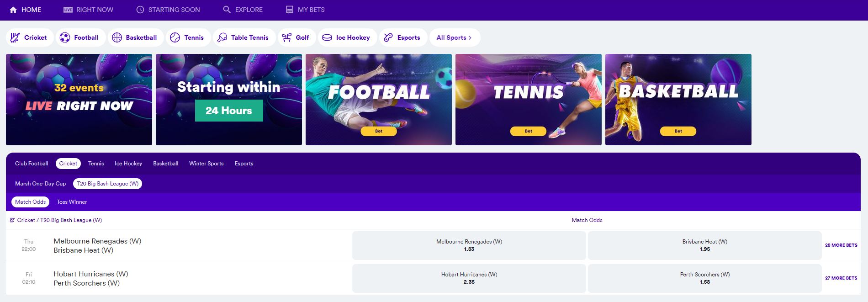Open the Winter Sports tab
This screenshot has width=868, height=302.
(206, 164)
